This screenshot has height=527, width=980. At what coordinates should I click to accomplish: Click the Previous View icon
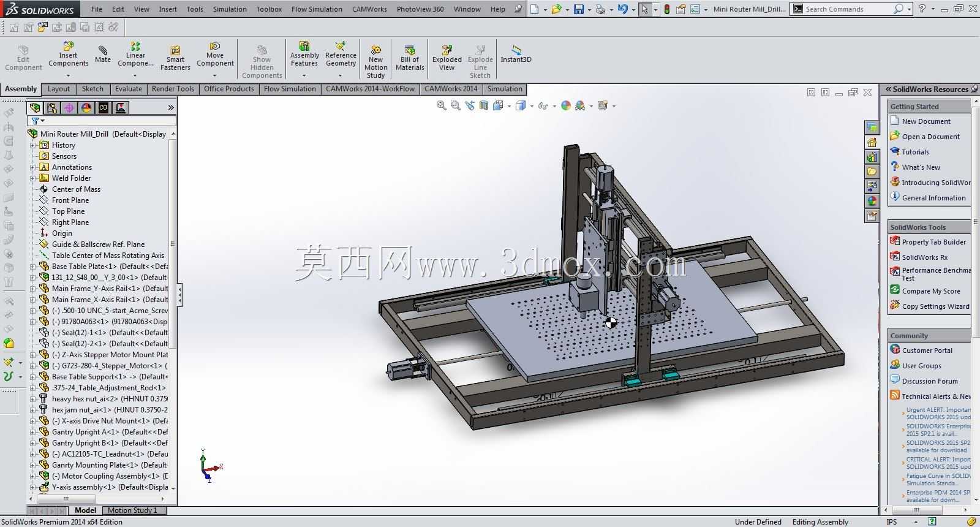tap(470, 105)
